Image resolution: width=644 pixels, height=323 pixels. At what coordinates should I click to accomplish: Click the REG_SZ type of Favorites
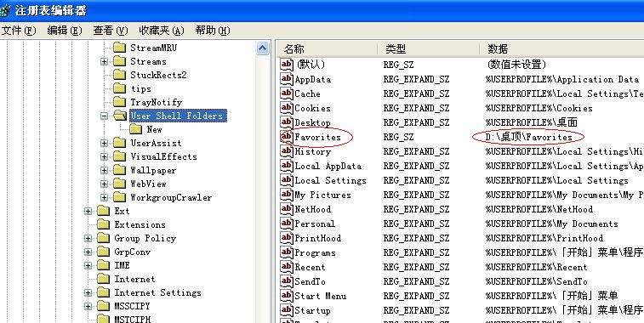point(398,137)
